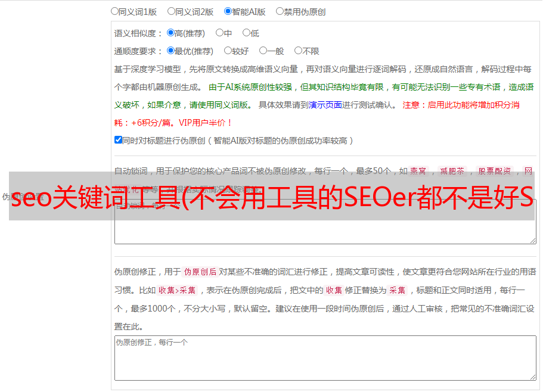543x392 pixels.
Task: Select the 同义词1版 radio option
Action: pyautogui.click(x=114, y=11)
